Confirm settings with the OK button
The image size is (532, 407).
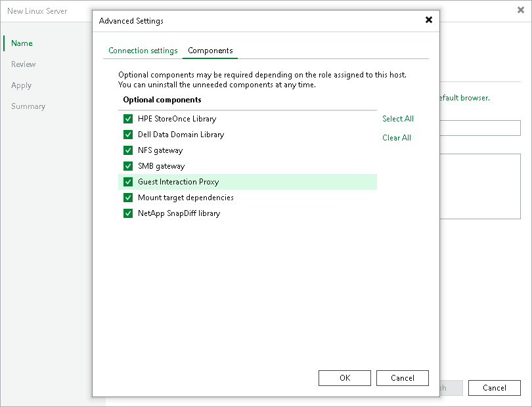tap(344, 377)
